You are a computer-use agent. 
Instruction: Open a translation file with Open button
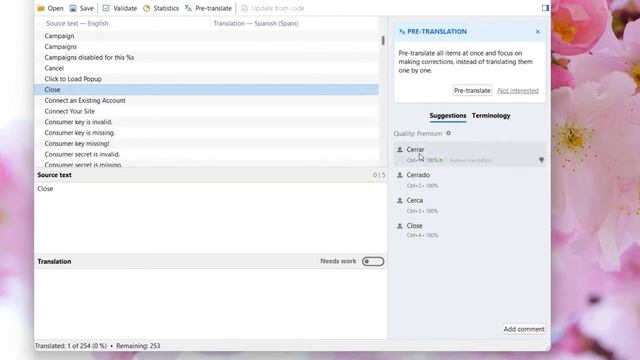click(x=50, y=8)
